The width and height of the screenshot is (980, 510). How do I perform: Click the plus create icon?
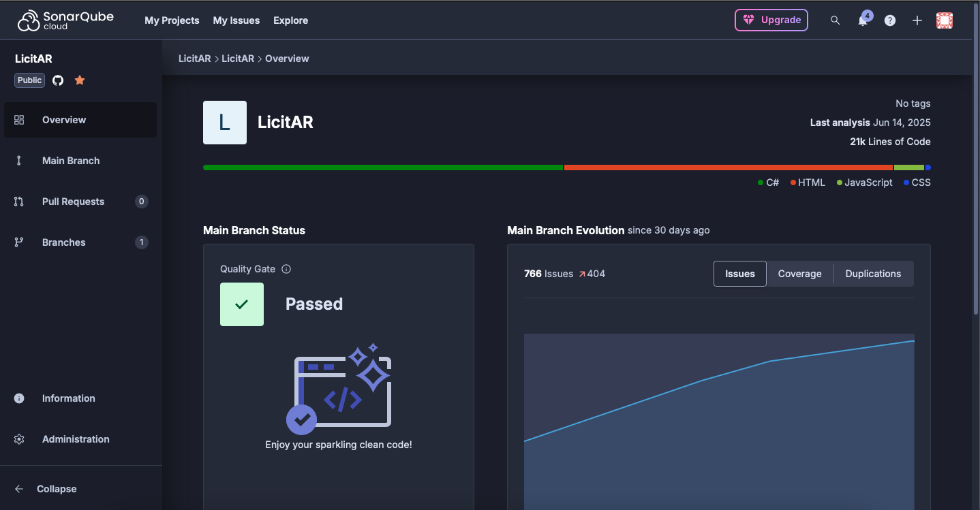tap(917, 20)
